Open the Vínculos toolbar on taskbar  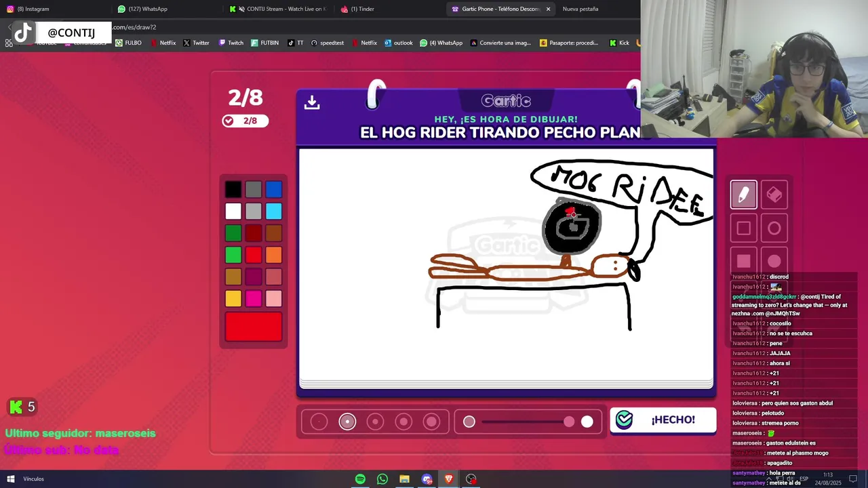click(x=33, y=479)
